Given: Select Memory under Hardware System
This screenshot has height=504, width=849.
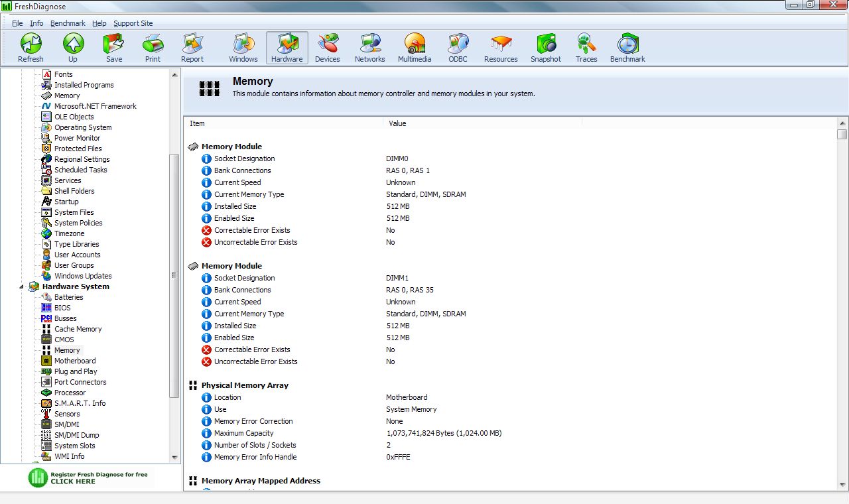Looking at the screenshot, I should (67, 350).
